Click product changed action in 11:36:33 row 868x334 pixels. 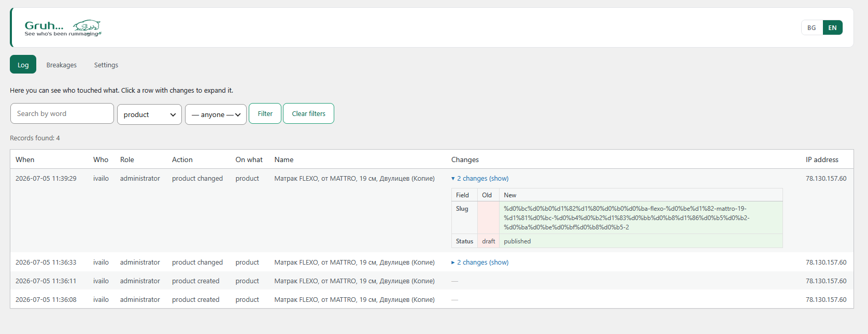click(x=197, y=263)
